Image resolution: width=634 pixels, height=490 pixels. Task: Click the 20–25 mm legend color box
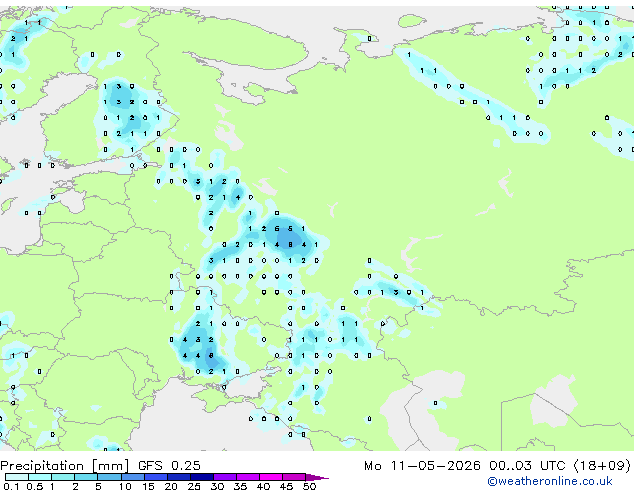coord(179,477)
